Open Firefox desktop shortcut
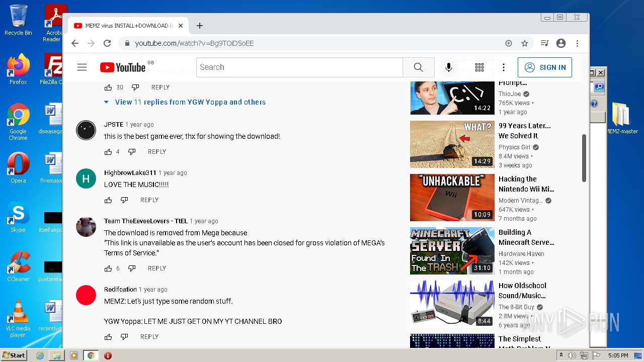The width and height of the screenshot is (644, 362). [x=18, y=69]
